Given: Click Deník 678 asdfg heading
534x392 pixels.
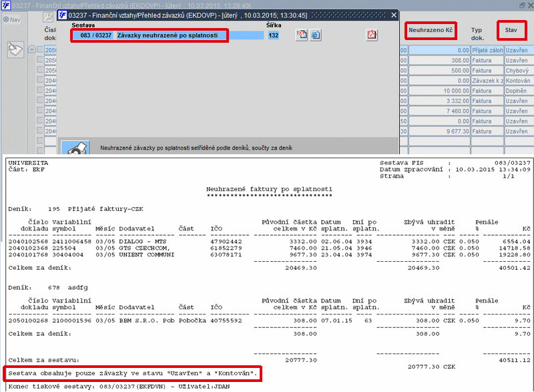Looking at the screenshot, I should click(48, 288).
